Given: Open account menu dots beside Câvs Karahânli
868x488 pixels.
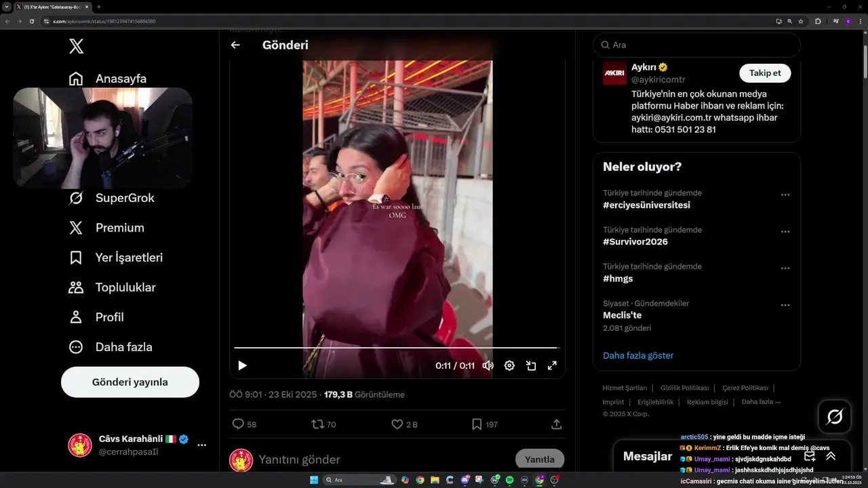Looking at the screenshot, I should (201, 445).
